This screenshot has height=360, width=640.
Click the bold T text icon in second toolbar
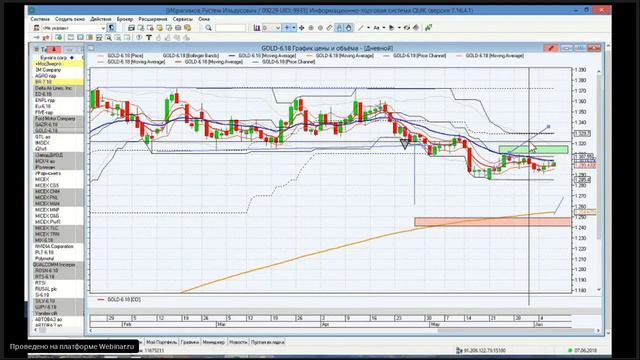click(149, 38)
